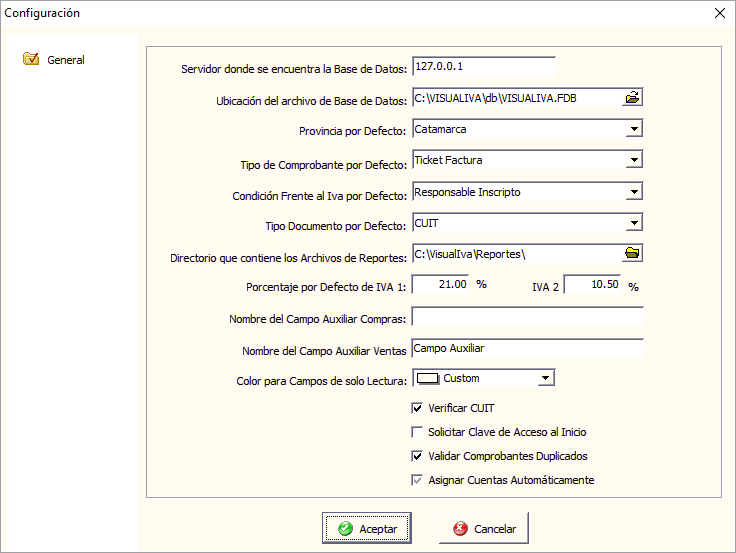Click the General section checkmark icon
This screenshot has width=736, height=553.
(31, 60)
